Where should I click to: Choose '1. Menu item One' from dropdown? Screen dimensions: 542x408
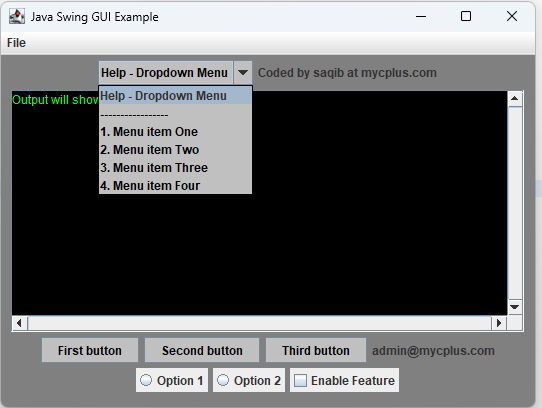(175, 132)
